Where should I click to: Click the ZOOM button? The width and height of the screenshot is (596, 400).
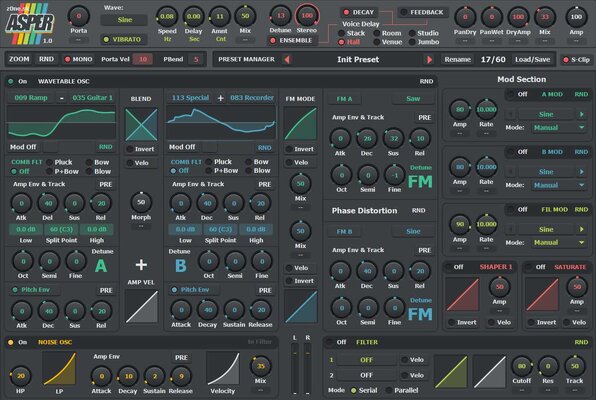click(x=19, y=59)
